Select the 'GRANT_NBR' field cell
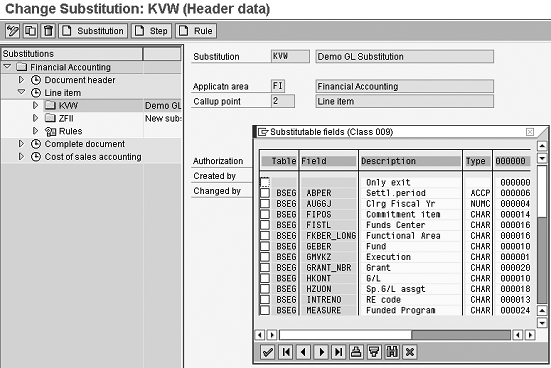 [329, 268]
